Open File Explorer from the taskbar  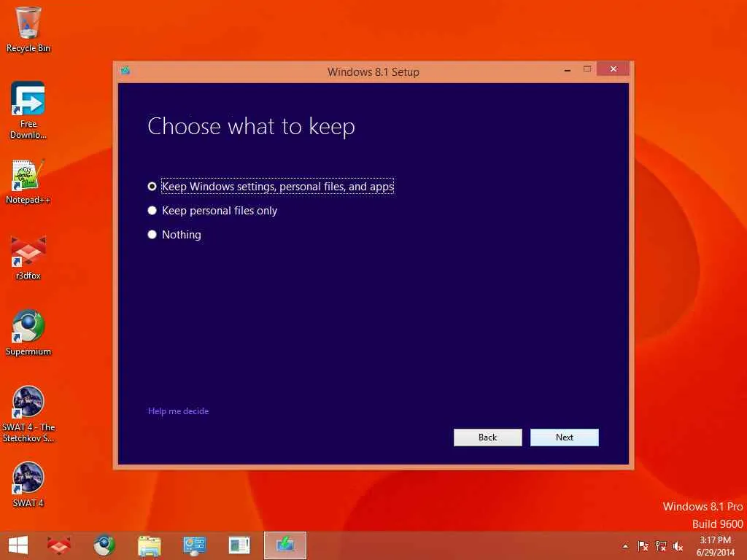pos(149,545)
